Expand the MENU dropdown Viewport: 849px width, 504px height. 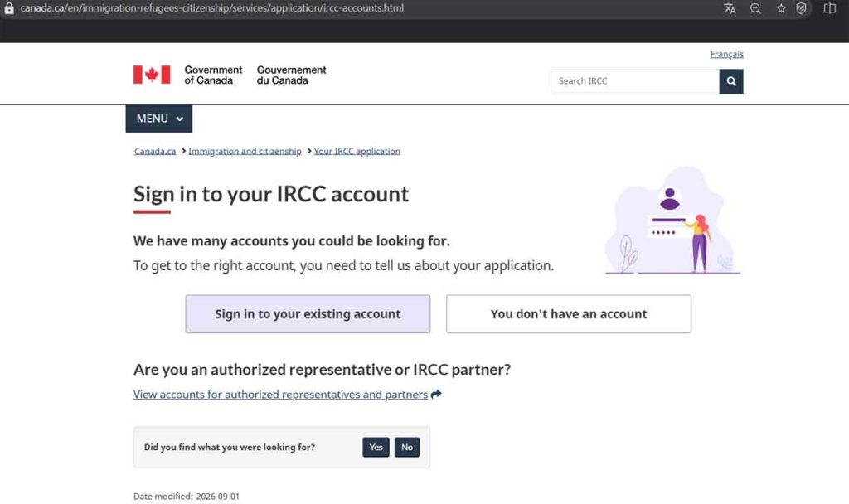(158, 119)
